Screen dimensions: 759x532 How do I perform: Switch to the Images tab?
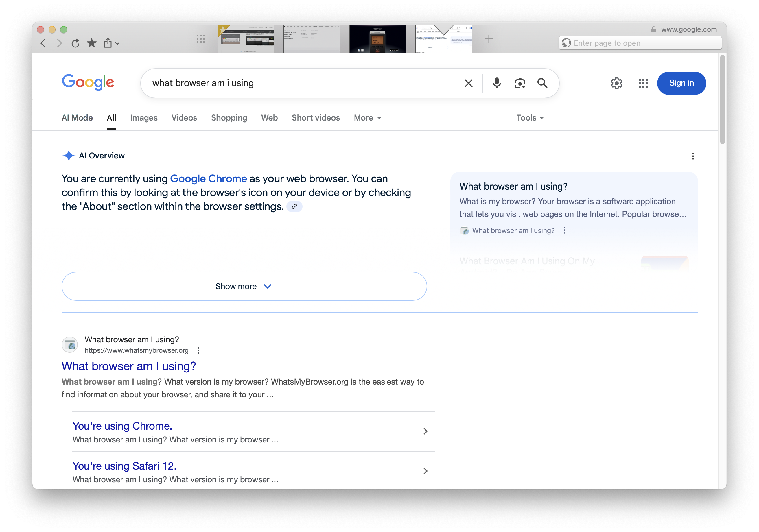click(x=144, y=118)
